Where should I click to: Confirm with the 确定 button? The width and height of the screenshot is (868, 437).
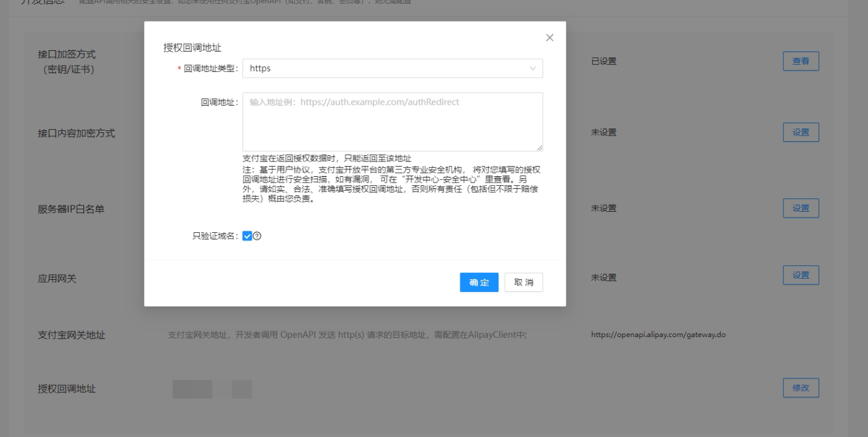[x=479, y=282]
